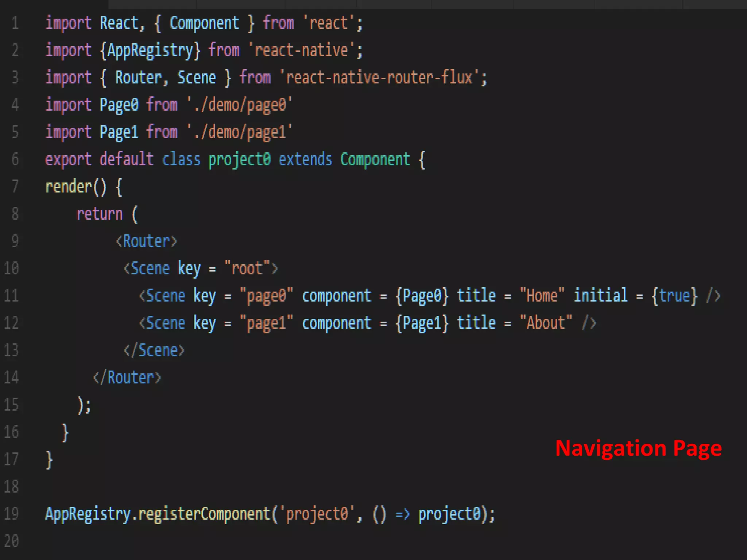Click line number 11 in the gutter

[x=11, y=296]
